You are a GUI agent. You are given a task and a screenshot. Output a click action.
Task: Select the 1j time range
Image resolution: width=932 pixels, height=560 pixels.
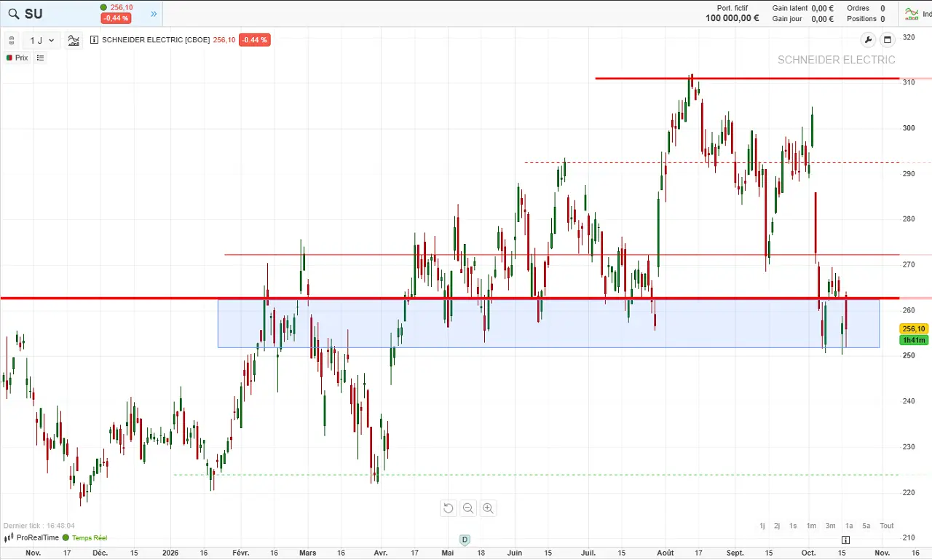(762, 526)
